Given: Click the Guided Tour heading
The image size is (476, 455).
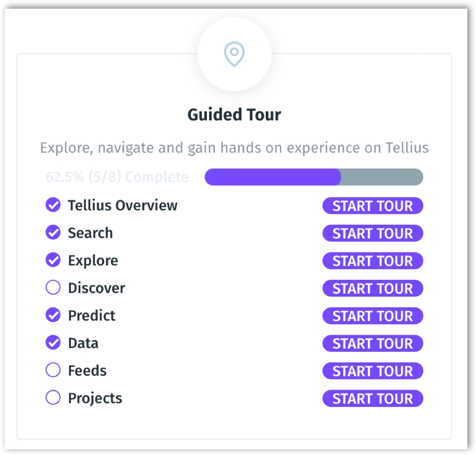Looking at the screenshot, I should pyautogui.click(x=234, y=115).
